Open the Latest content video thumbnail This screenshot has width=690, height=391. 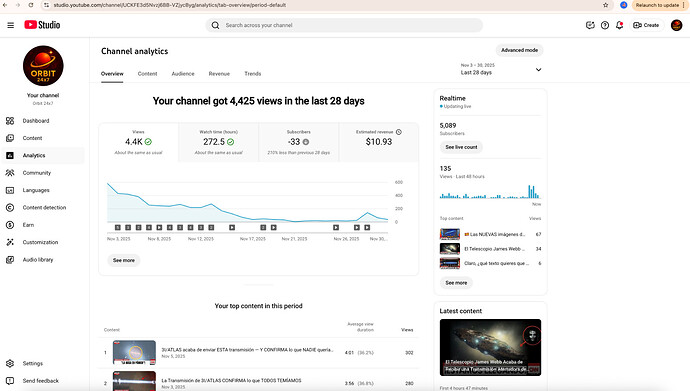490,347
